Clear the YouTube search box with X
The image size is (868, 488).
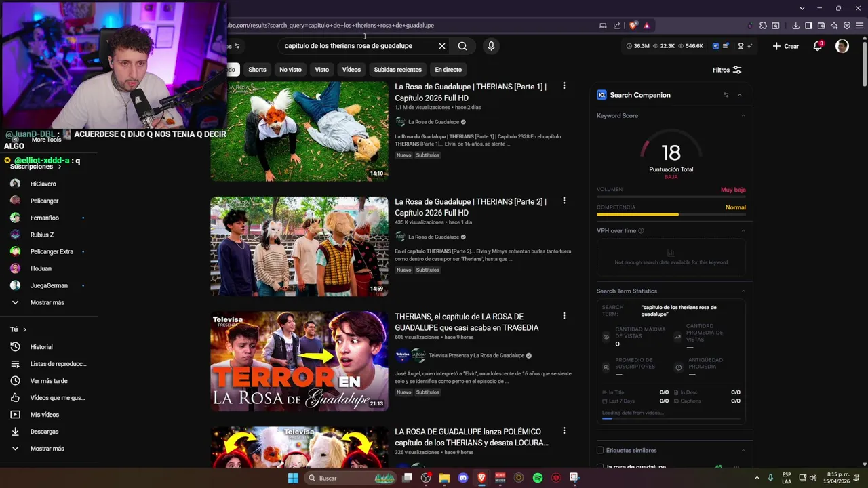[442, 46]
